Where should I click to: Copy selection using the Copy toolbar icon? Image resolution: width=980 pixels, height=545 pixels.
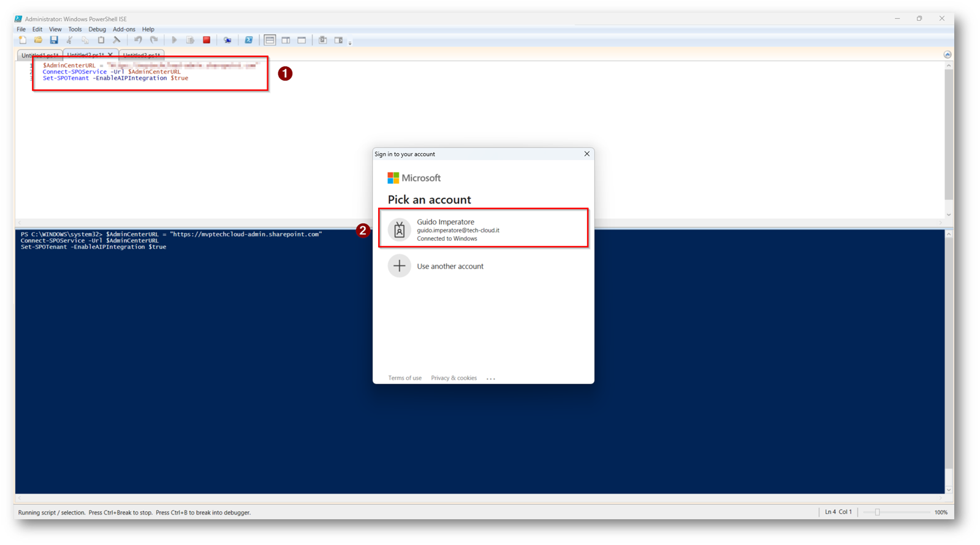(85, 40)
